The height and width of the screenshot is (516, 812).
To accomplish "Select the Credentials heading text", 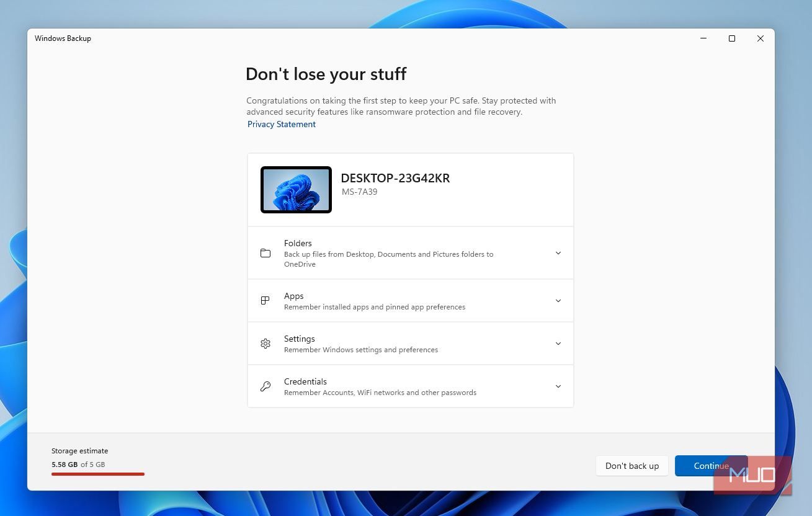I will coord(305,381).
